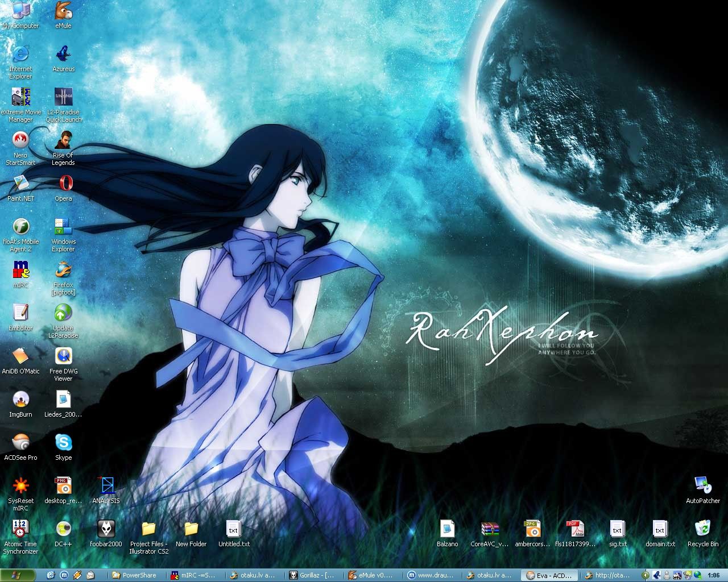Screen dimensions: 728x582
Task: Open EmEditor desktop icon
Action: (20, 318)
